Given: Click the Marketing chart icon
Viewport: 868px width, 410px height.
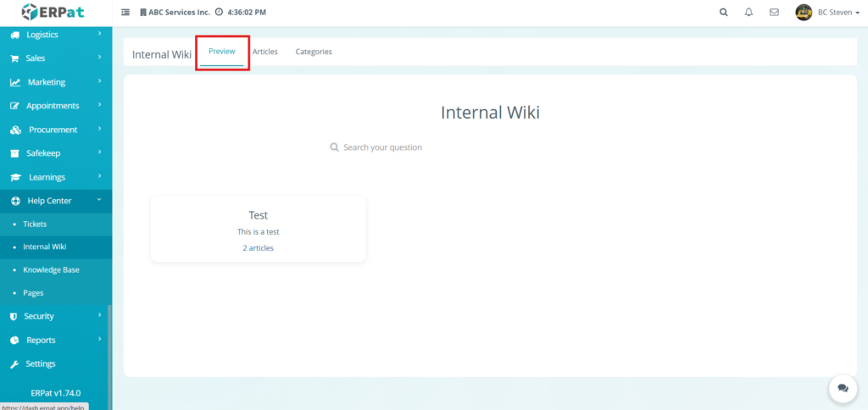Looking at the screenshot, I should (15, 82).
